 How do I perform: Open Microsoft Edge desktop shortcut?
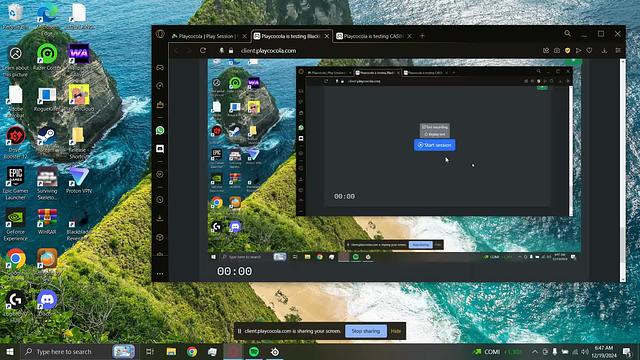click(x=47, y=18)
